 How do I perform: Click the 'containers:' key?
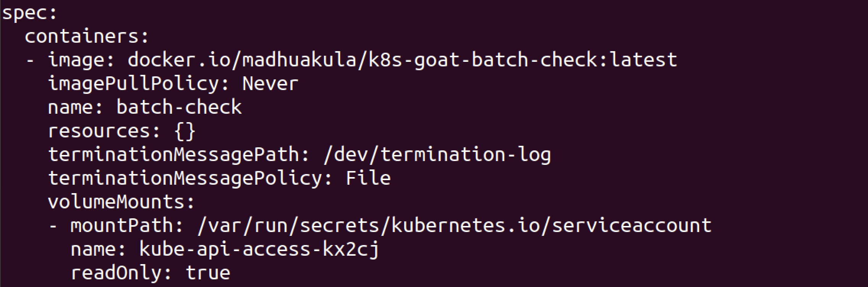pos(86,37)
